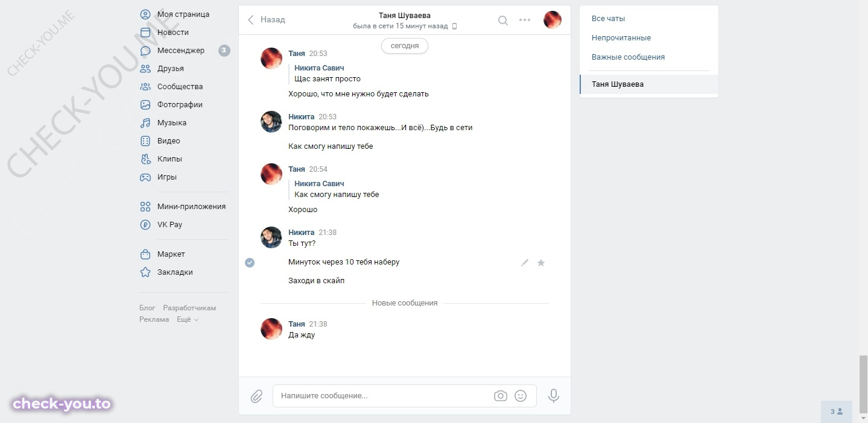The width and height of the screenshot is (868, 423).
Task: Click Таня's avatar on the 20:54 message
Action: click(x=271, y=174)
